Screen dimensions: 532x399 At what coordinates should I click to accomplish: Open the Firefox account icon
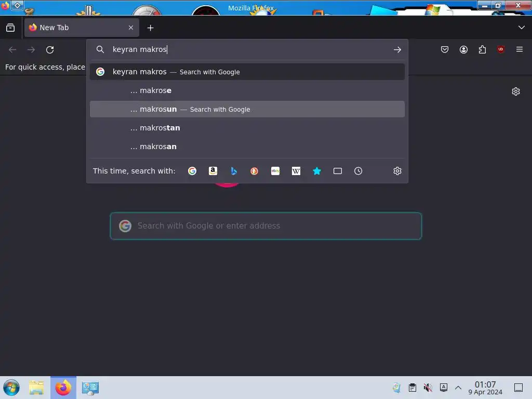point(463,49)
